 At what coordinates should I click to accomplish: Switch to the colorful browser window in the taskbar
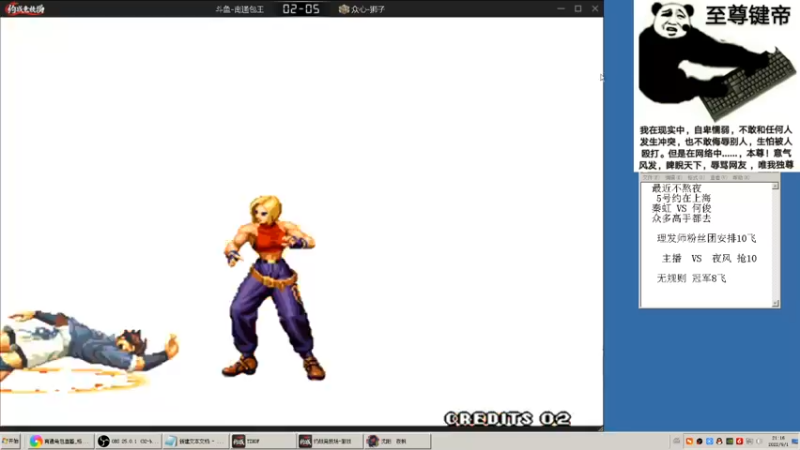pos(59,441)
